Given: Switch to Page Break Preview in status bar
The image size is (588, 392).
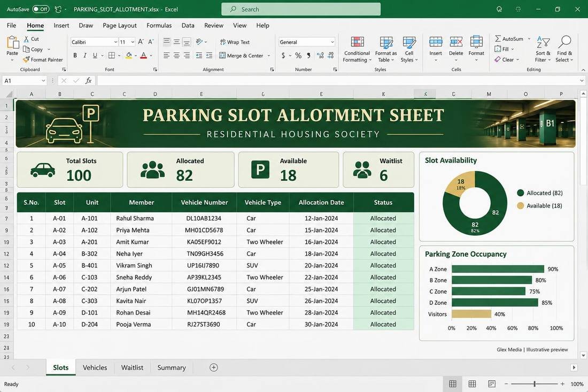Looking at the screenshot, I should [x=492, y=384].
